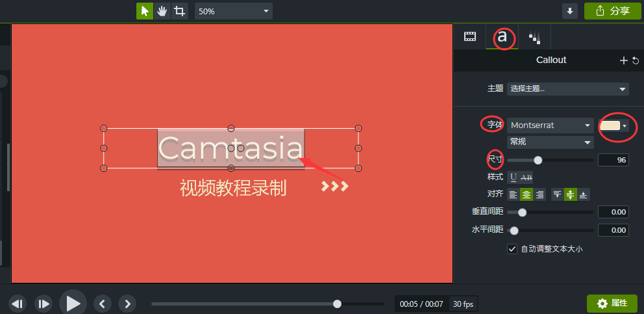The width and height of the screenshot is (644, 314).
Task: Click the green 属性 properties button
Action: pos(612,304)
